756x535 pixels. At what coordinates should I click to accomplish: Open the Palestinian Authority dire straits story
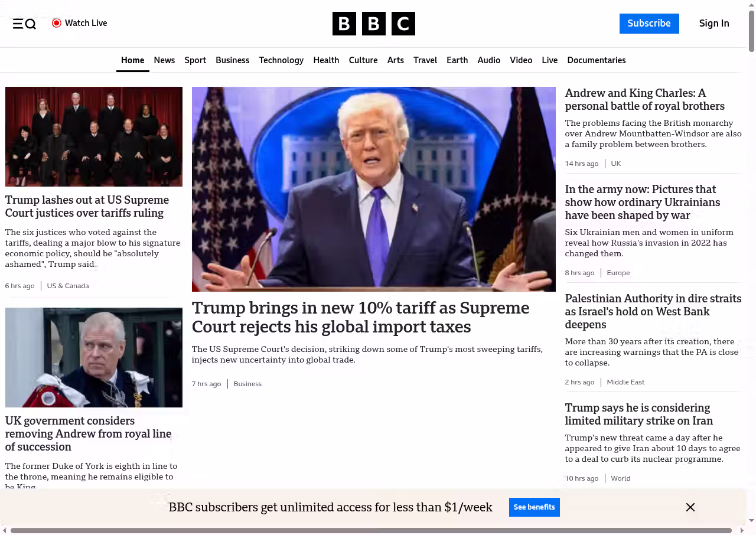coord(653,311)
